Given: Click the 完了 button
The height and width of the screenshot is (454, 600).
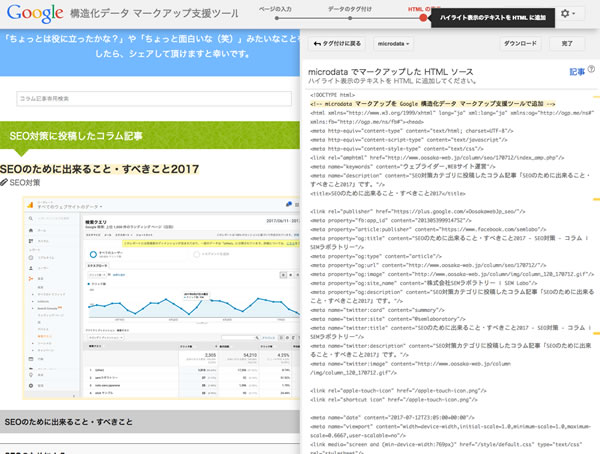Looking at the screenshot, I should [567, 44].
